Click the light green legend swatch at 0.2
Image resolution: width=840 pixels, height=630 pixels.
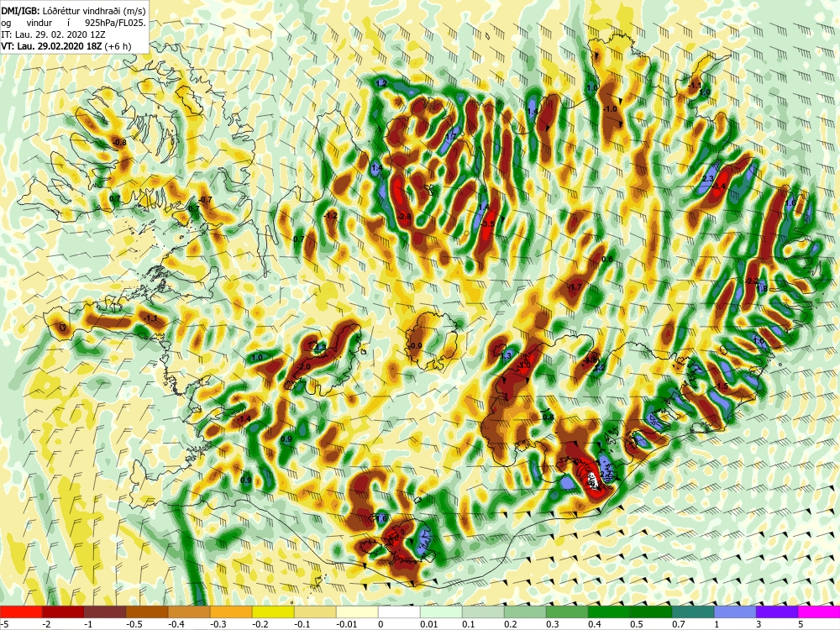point(525,612)
